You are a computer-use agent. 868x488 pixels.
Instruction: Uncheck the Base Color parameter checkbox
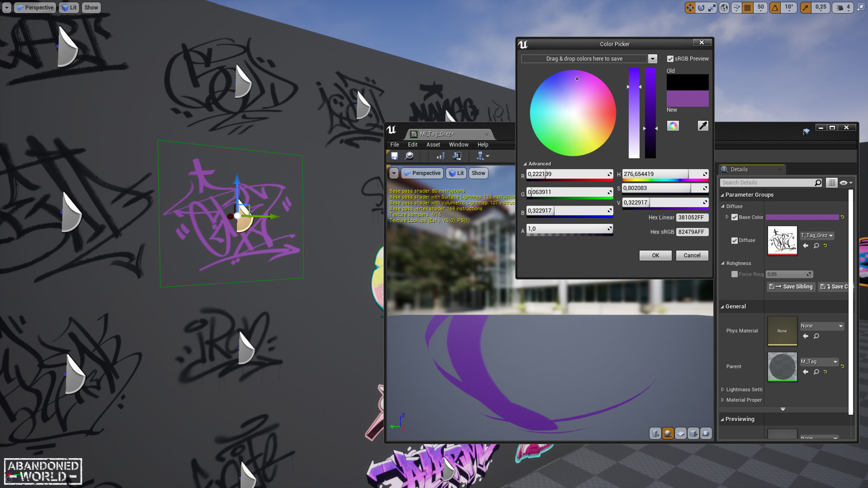click(735, 217)
